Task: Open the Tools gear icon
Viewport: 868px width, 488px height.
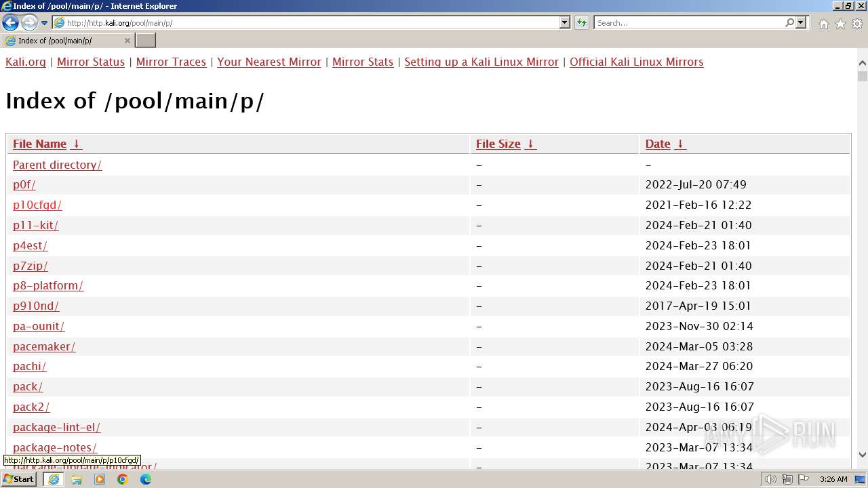Action: 857,24
